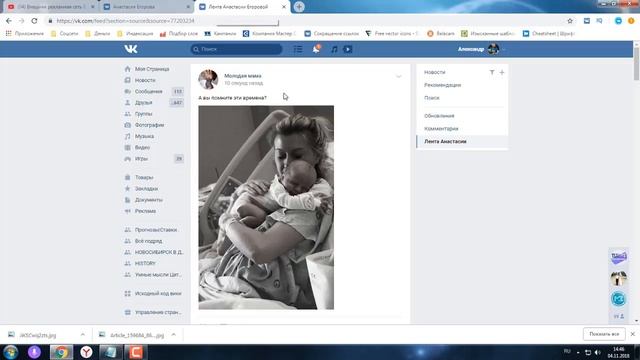640x360 pixels.
Task: Select Новости tab in right panel
Action: [x=435, y=72]
